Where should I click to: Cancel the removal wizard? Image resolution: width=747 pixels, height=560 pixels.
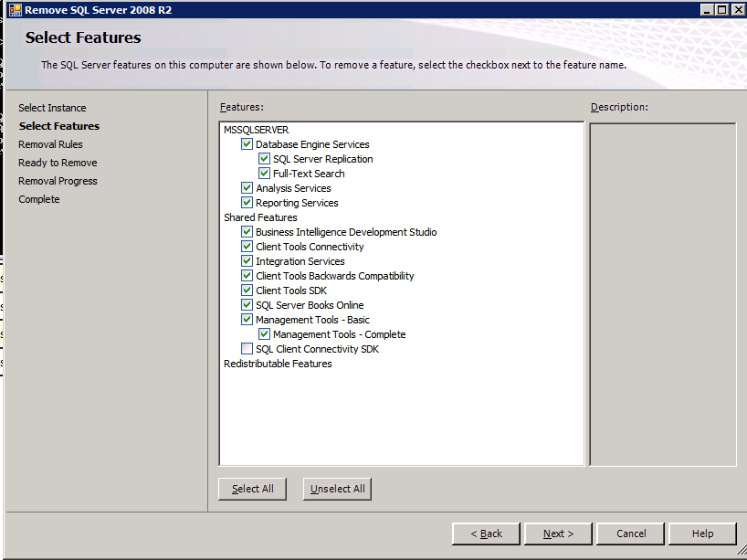631,534
